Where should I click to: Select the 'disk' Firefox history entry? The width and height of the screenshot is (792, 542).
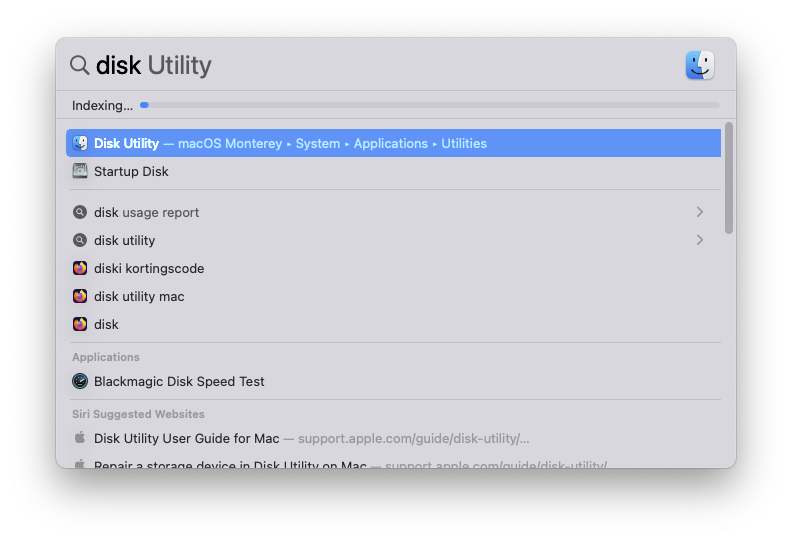(393, 324)
